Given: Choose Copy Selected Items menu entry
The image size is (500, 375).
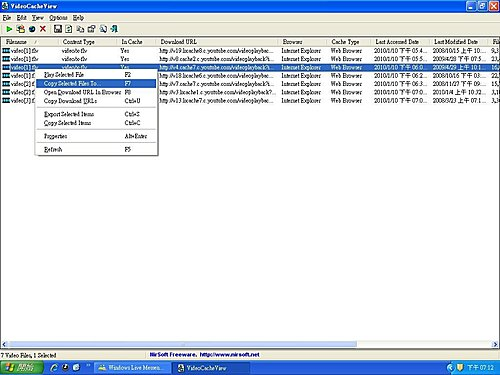Looking at the screenshot, I should click(x=96, y=123).
